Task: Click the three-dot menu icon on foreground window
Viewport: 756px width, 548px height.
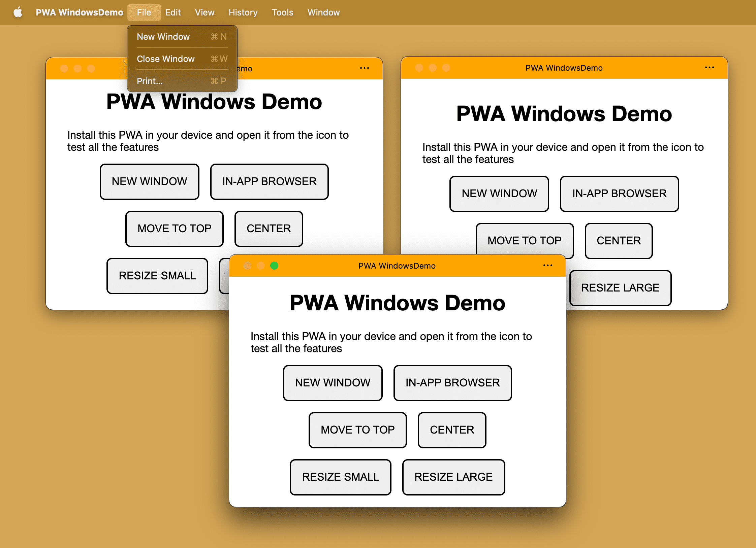Action: point(548,266)
